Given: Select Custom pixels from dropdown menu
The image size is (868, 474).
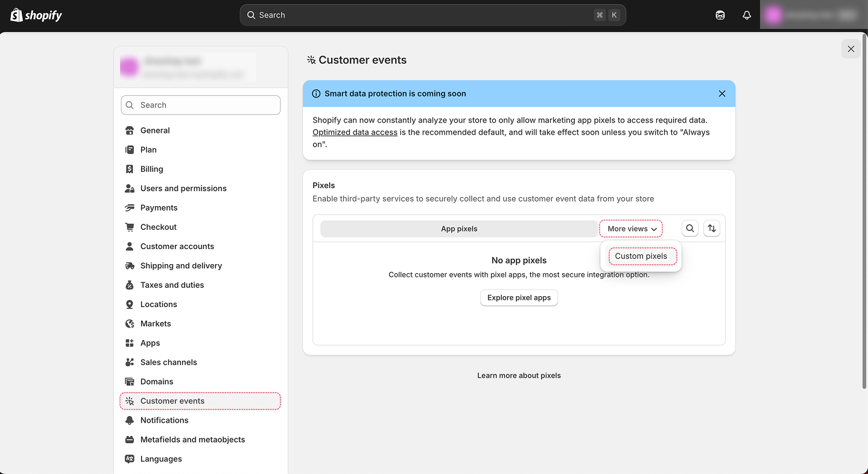Looking at the screenshot, I should [x=641, y=256].
